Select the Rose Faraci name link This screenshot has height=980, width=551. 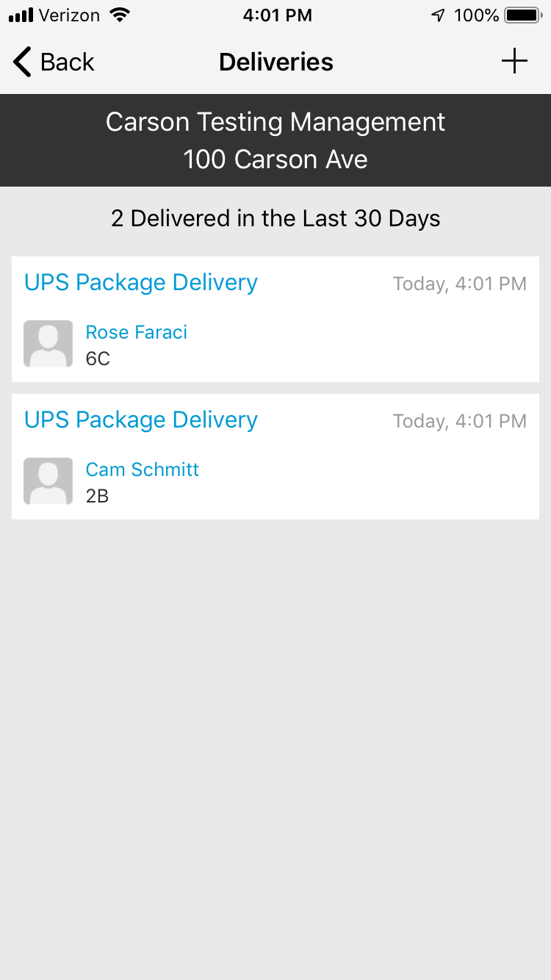[x=137, y=332]
